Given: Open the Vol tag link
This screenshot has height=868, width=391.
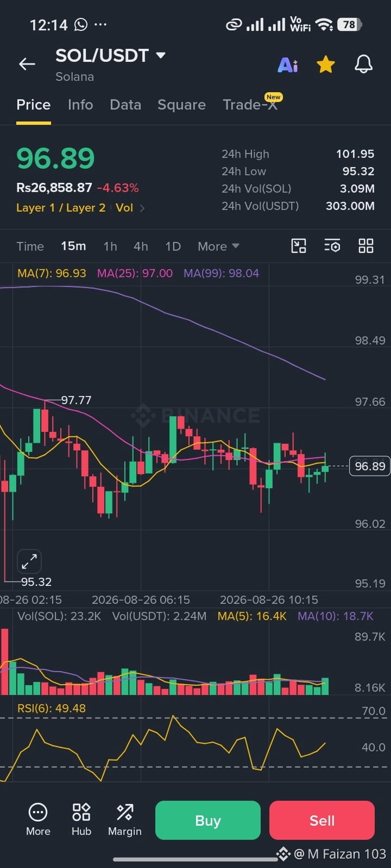Looking at the screenshot, I should pos(124,208).
